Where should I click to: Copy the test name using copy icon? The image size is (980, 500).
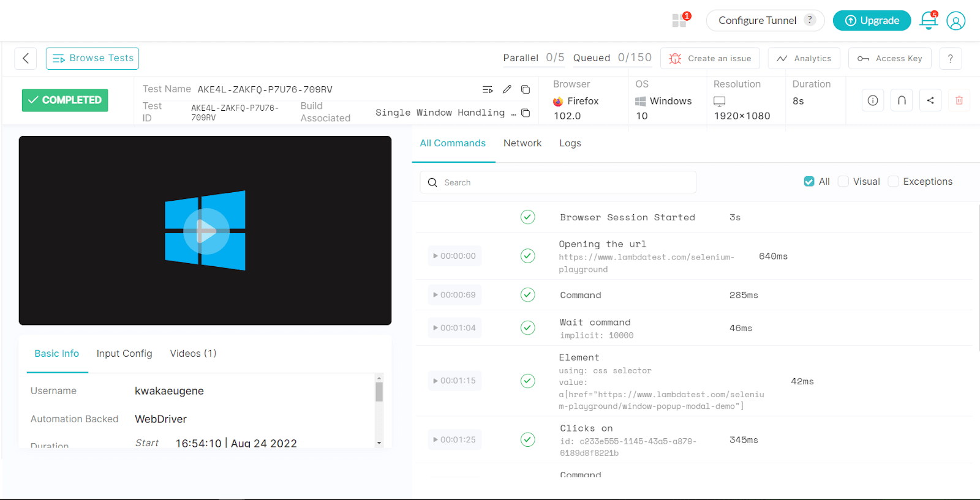click(x=525, y=89)
